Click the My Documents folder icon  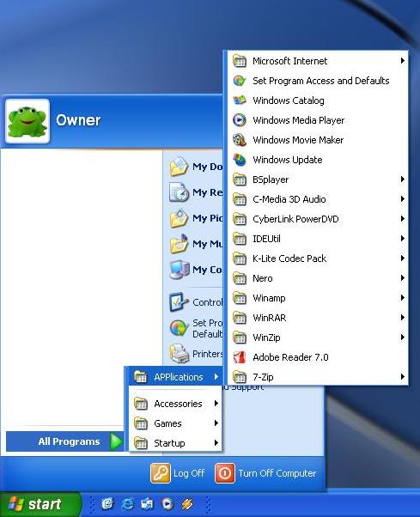179,167
